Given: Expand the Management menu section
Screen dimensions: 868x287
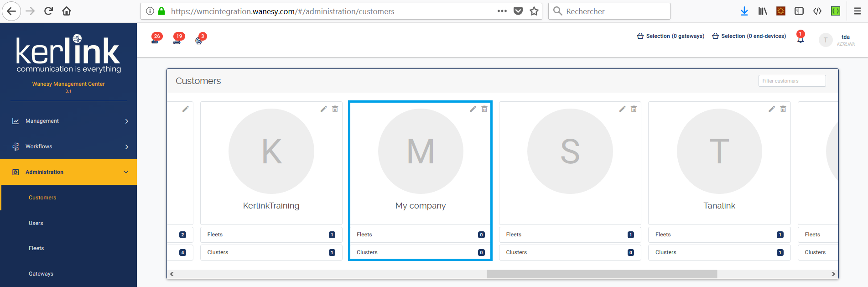Looking at the screenshot, I should [x=68, y=121].
